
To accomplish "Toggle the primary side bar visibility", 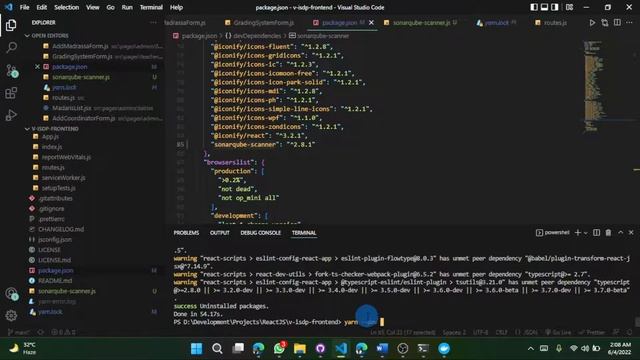I will tap(534, 7).
